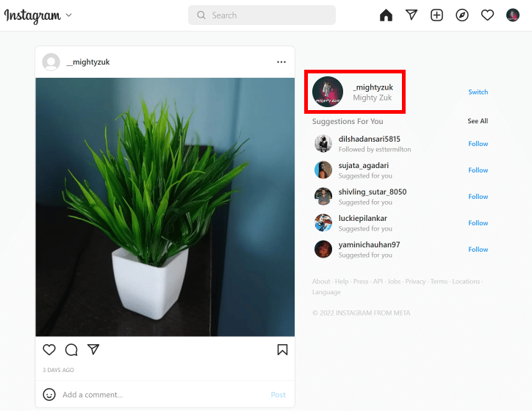
Task: Click 'Mighty Zuk' display name text
Action: pyautogui.click(x=373, y=98)
